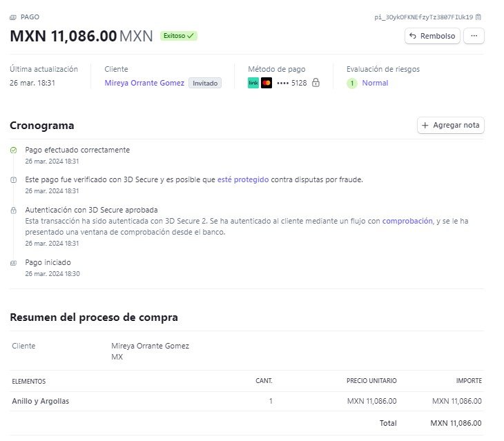This screenshot has height=441, width=504.
Task: Follow the 'esté protegido' link
Action: click(x=242, y=179)
